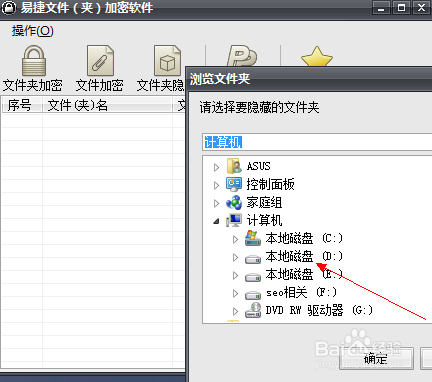Select 家庭组 text in tree
Image resolution: width=432 pixels, height=382 pixels.
(264, 202)
